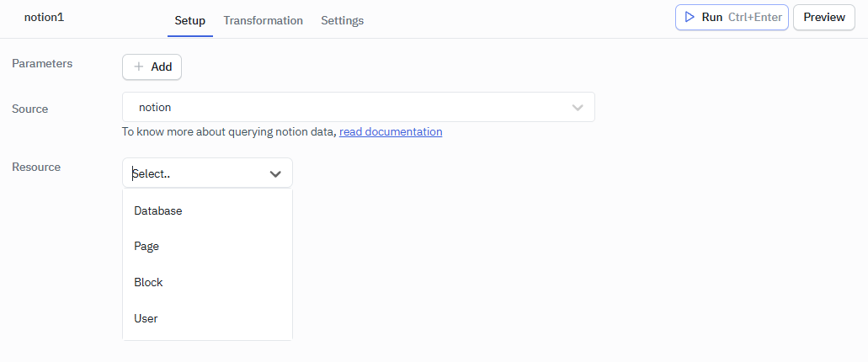
Task: Open the Settings tab
Action: click(x=342, y=20)
